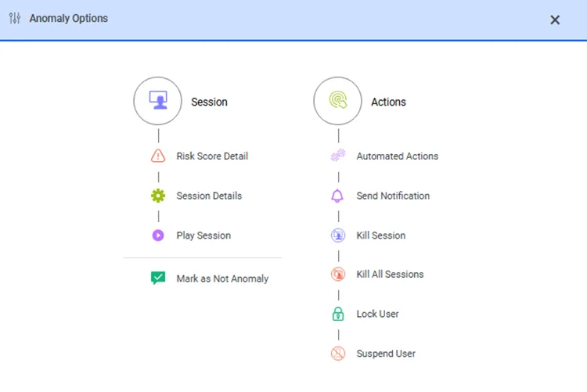Click the Anomaly Options title text
Image resolution: width=587 pixels, height=392 pixels.
pyautogui.click(x=69, y=18)
